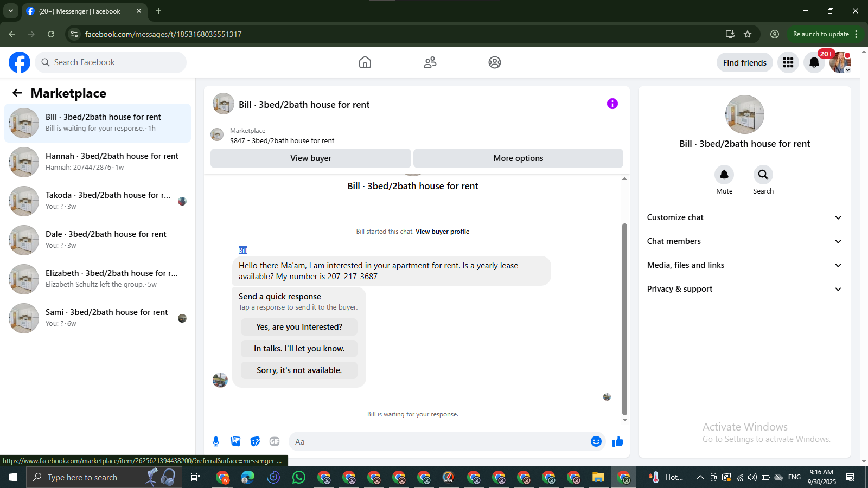Send a voice clip with microphone icon
This screenshot has width=868, height=488.
[216, 441]
